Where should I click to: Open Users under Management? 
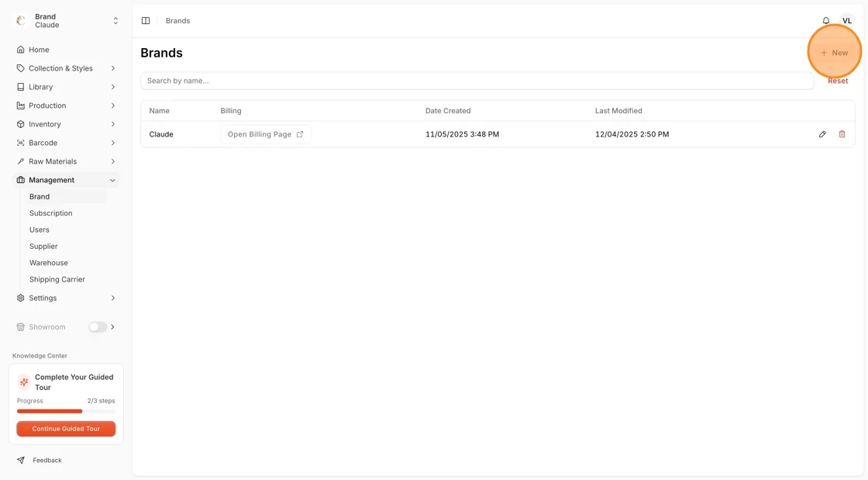point(40,230)
